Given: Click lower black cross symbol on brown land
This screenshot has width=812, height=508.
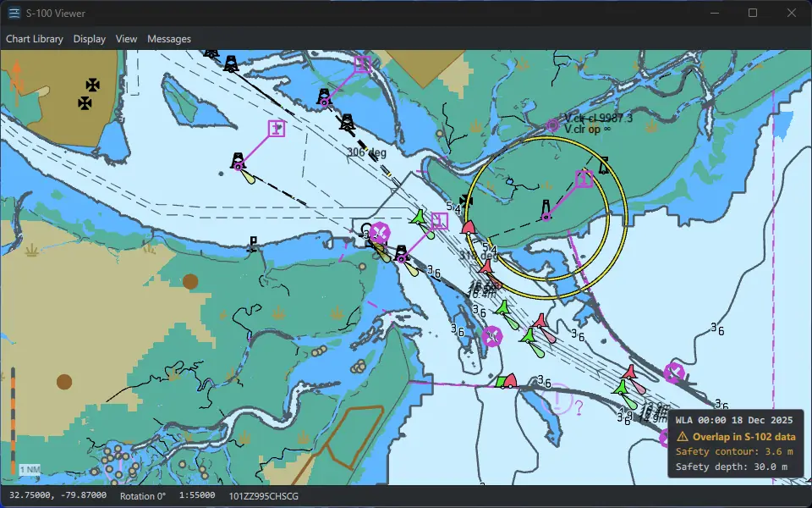Looking at the screenshot, I should pos(85,103).
